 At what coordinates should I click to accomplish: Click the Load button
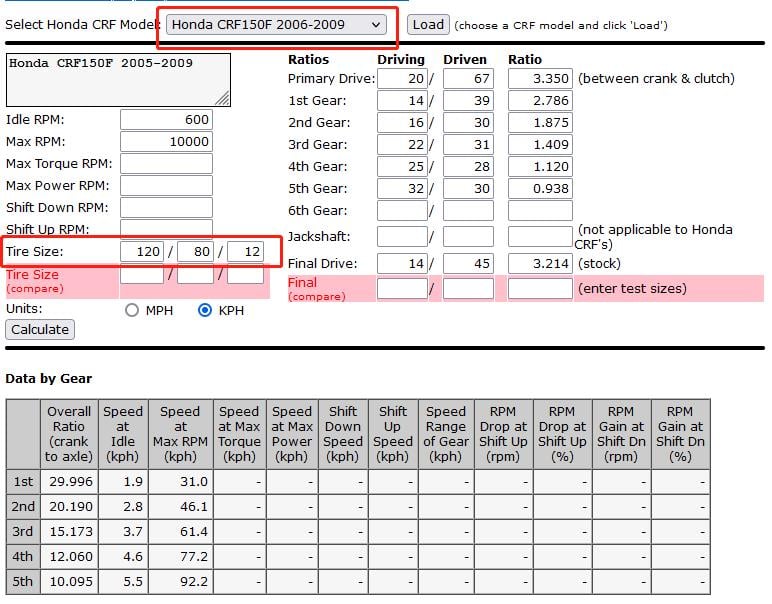click(x=428, y=25)
